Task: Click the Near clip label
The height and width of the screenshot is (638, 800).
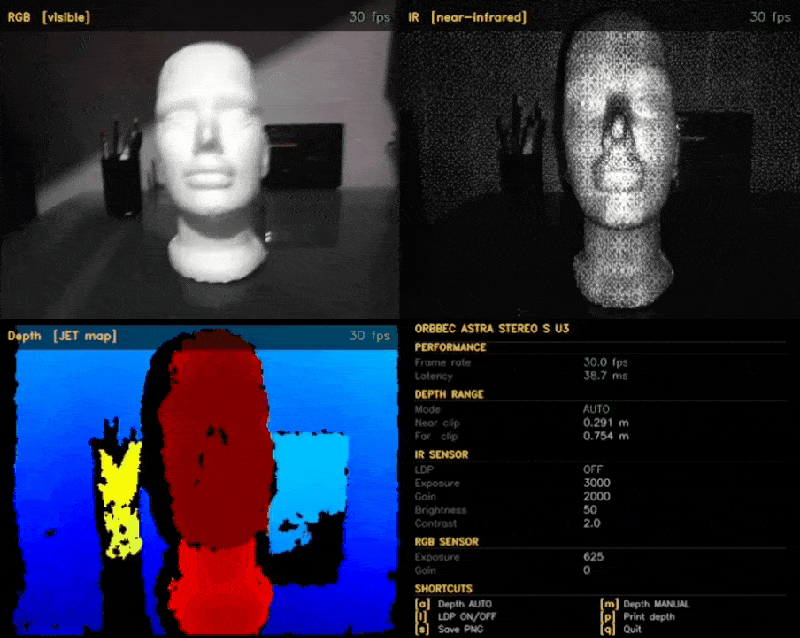Action: click(437, 423)
